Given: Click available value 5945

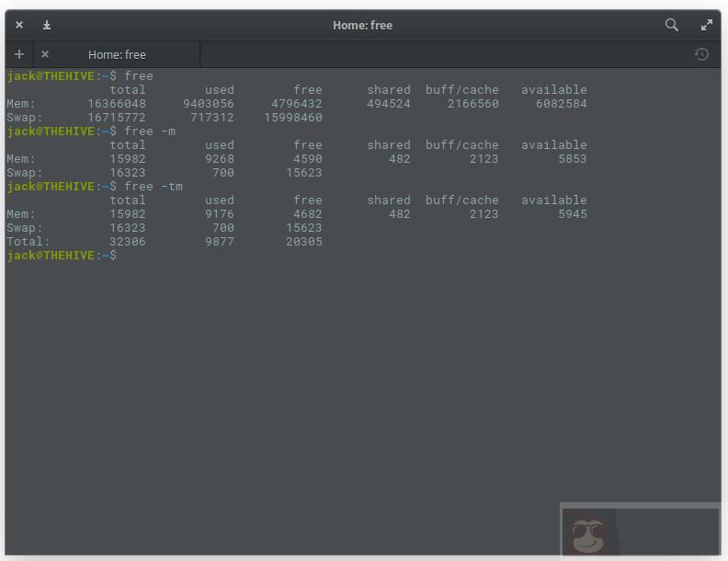Looking at the screenshot, I should pos(573,214).
